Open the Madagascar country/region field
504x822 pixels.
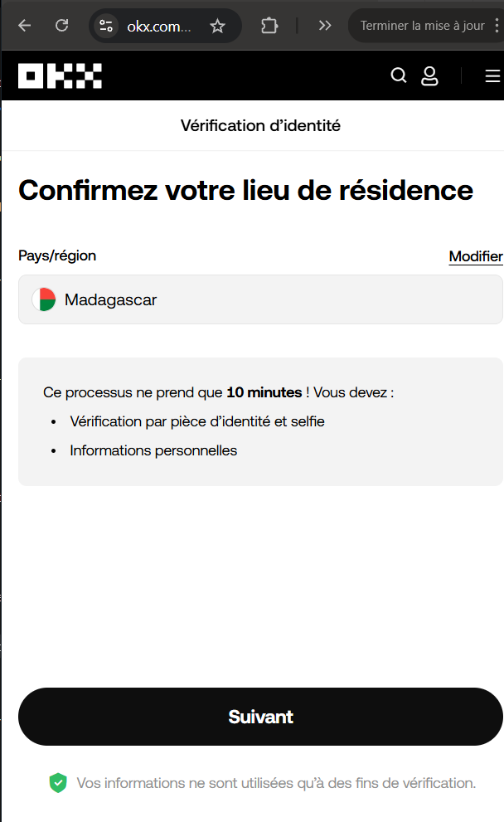(x=260, y=299)
